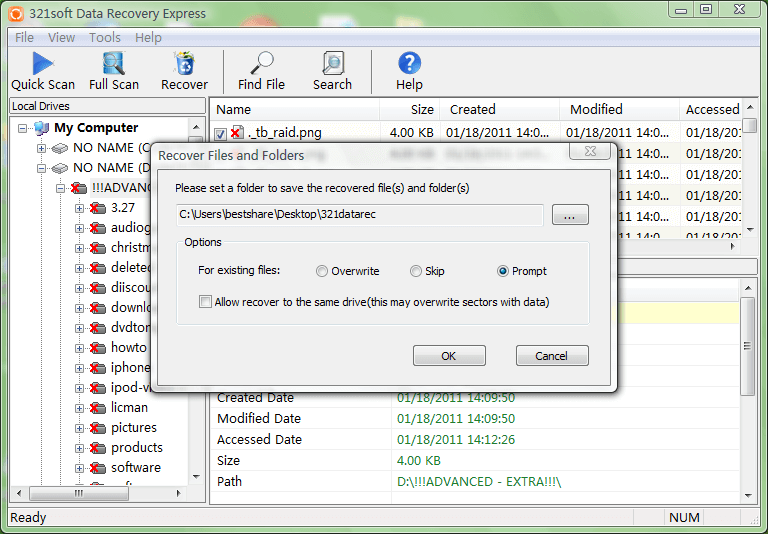The height and width of the screenshot is (534, 768).
Task: Sort the file list by Accessed column
Action: (711, 109)
